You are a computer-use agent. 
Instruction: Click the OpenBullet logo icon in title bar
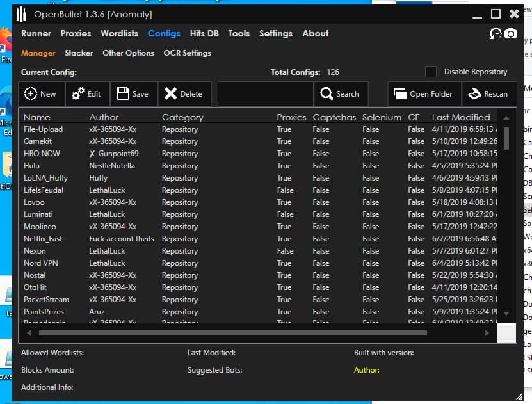(21, 14)
